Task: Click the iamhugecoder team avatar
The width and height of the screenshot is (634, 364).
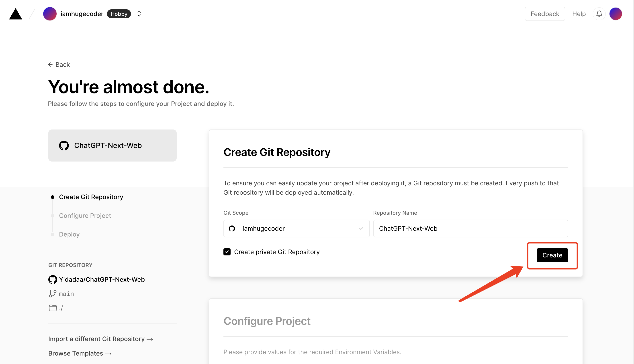Action: tap(50, 14)
